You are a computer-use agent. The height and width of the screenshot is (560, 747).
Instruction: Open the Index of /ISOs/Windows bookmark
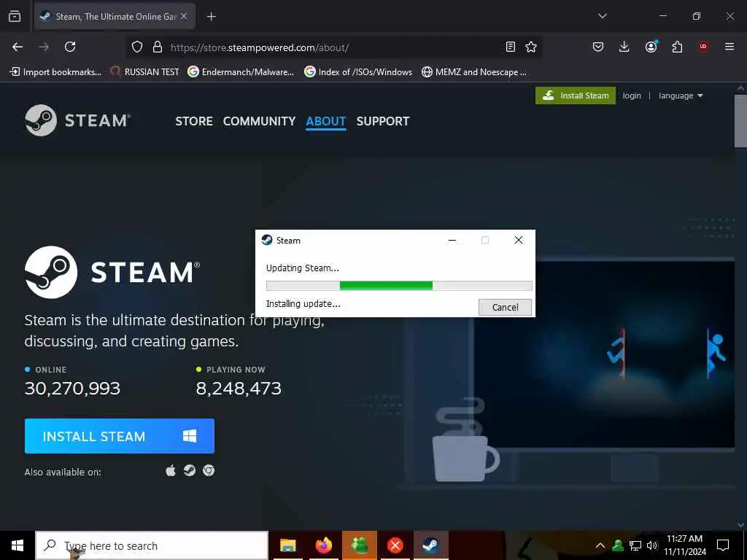(358, 72)
